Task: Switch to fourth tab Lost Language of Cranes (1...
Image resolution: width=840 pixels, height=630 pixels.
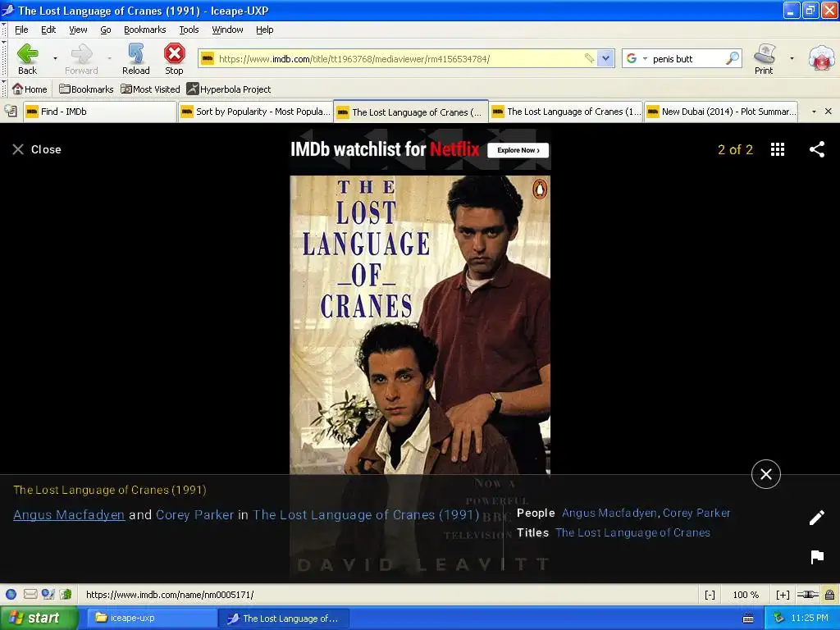Action: [x=566, y=112]
